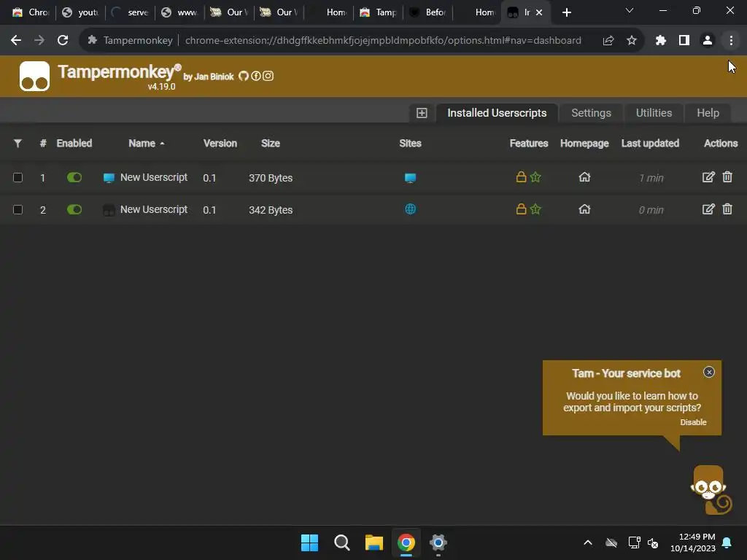The image size is (747, 560).
Task: Open the tab search chevron in Chrome
Action: coord(630,10)
